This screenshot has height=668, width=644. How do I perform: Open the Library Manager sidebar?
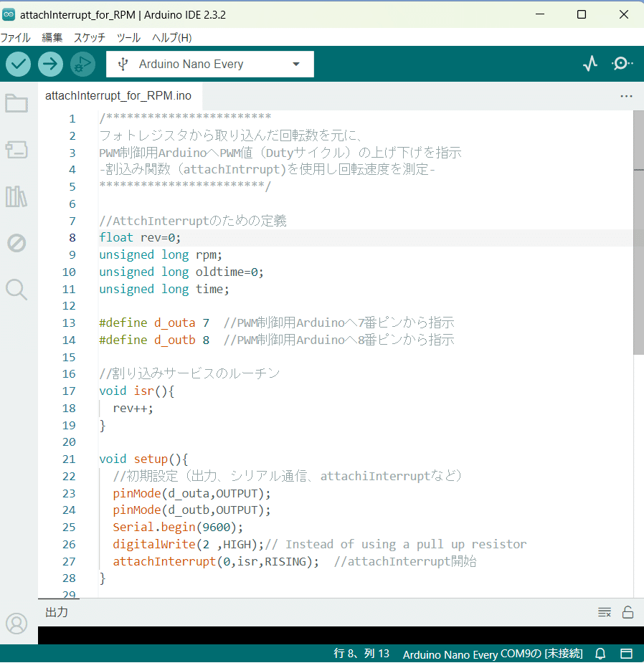[x=16, y=196]
